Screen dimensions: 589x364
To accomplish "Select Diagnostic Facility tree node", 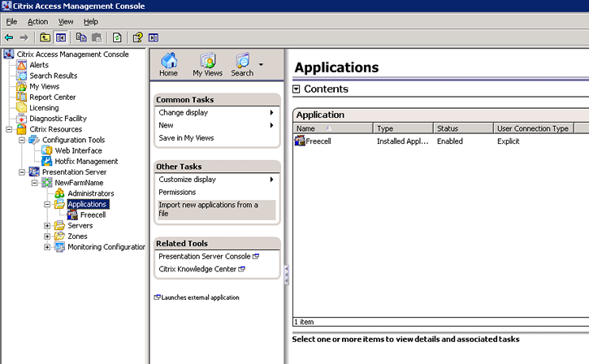I will coord(58,119).
